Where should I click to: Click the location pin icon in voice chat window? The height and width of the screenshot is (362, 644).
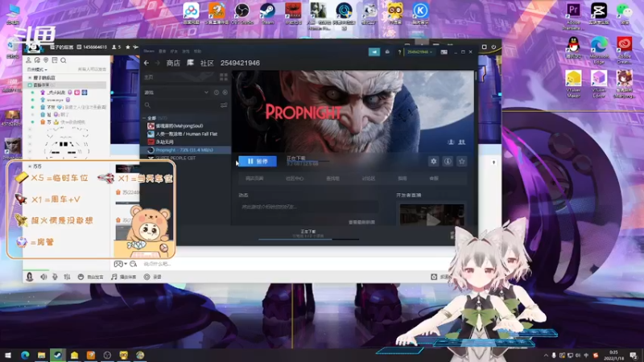coord(46,60)
